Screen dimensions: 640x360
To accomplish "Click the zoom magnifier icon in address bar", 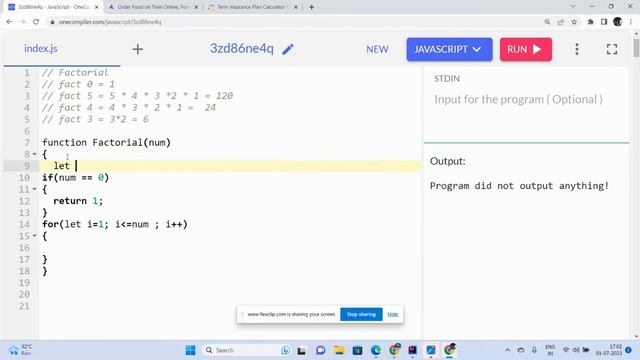I will tap(547, 22).
